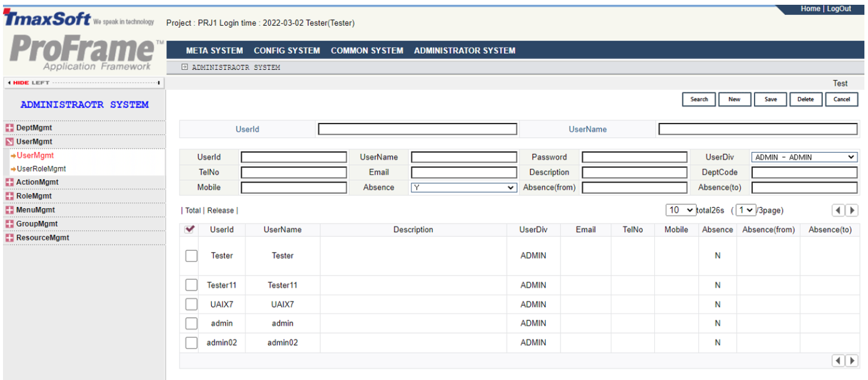Screen dimensions: 868x380
Task: Check the Tester11 row checkbox
Action: 191,285
